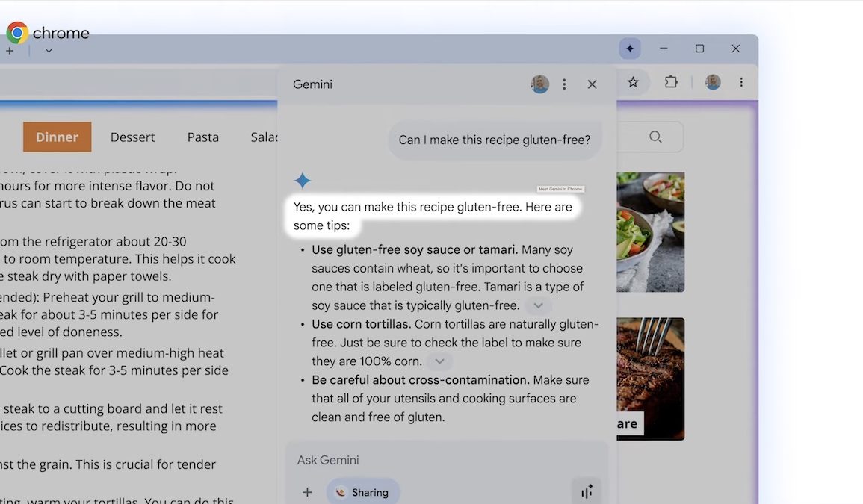Viewport: 863px width, 504px height.
Task: Click the plus icon beside Sharing
Action: tap(307, 492)
